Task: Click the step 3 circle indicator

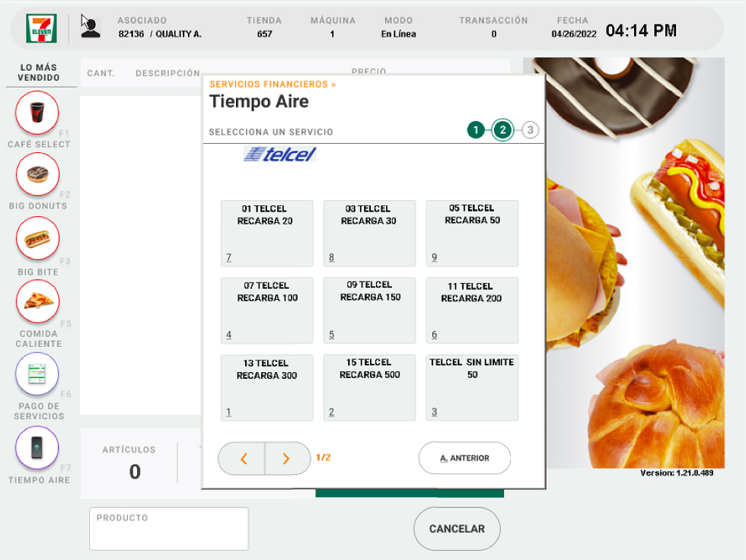Action: [x=531, y=130]
